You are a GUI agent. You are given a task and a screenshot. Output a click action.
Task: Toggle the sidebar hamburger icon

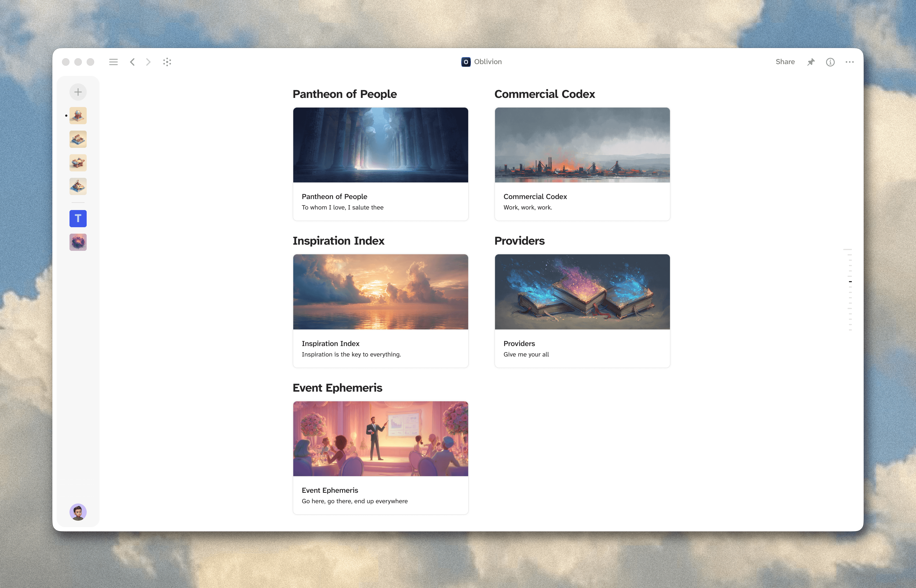point(113,62)
